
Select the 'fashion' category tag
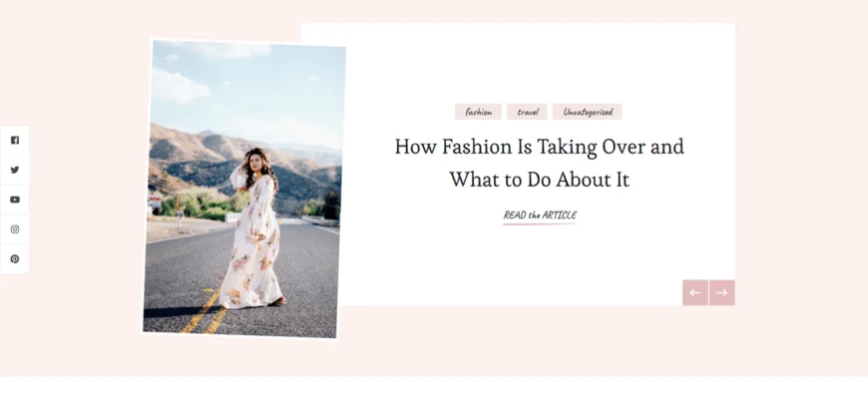click(478, 112)
